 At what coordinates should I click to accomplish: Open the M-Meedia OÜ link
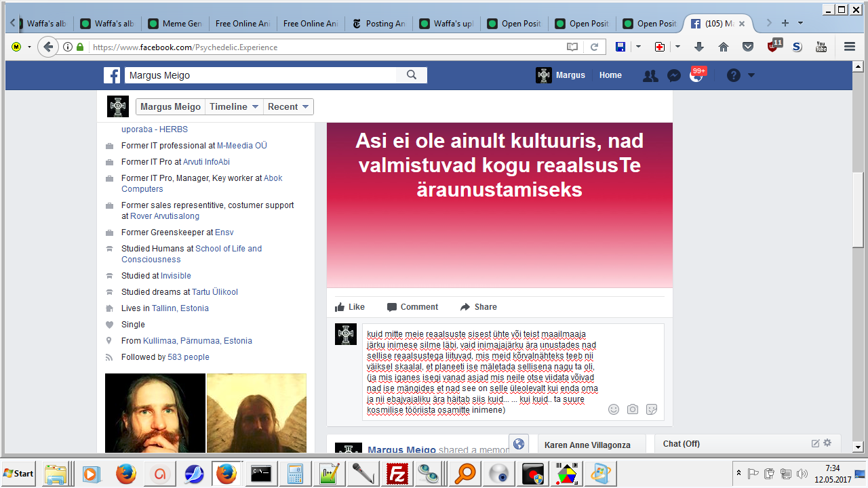[x=242, y=146]
